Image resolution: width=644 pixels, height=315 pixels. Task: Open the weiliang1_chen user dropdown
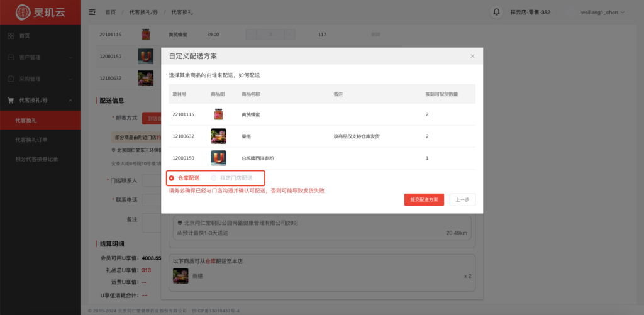602,13
